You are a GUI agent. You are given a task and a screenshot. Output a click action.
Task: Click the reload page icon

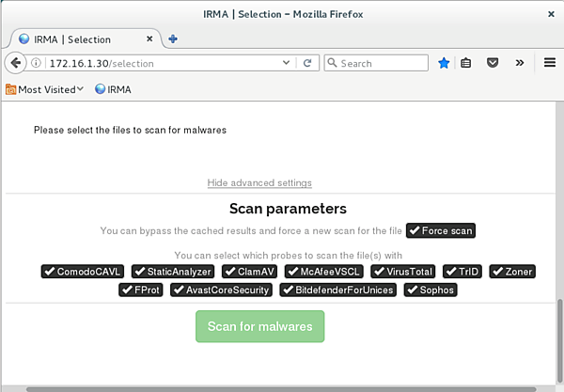click(306, 63)
